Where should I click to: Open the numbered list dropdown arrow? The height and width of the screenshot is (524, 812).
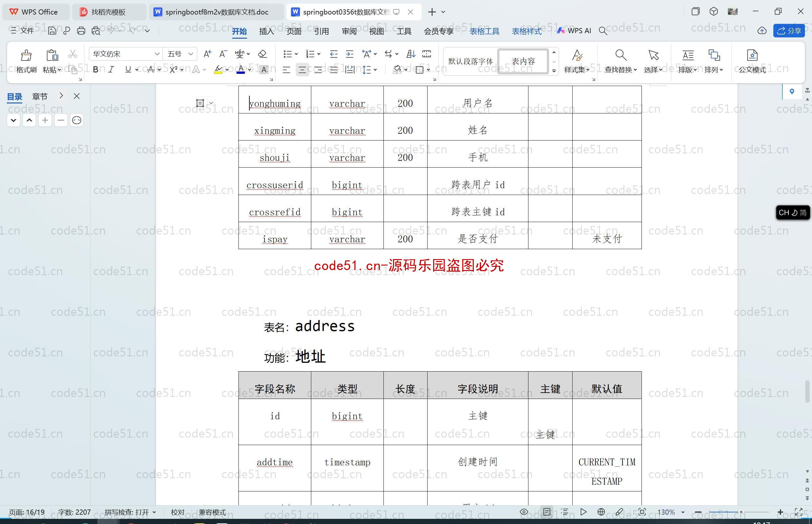[x=319, y=54]
